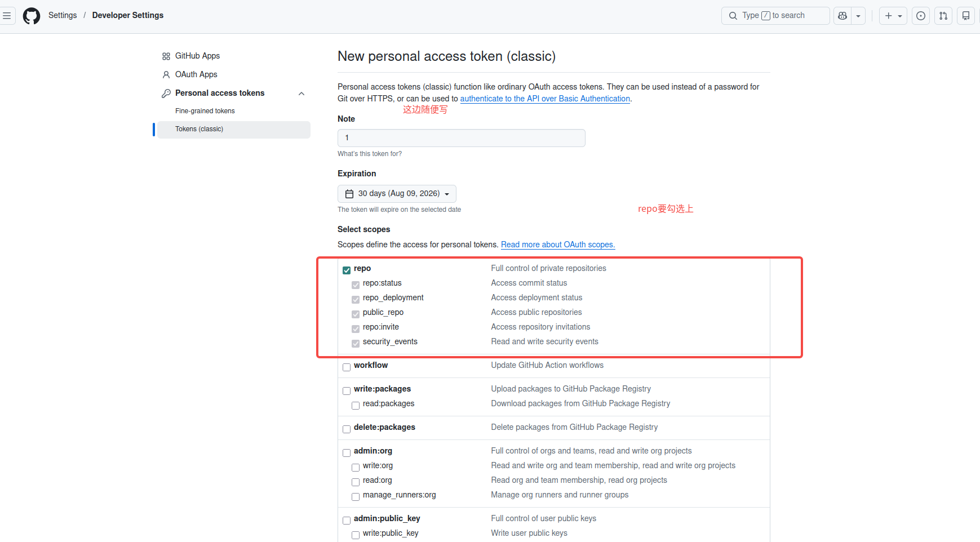Click the Note text field
980x542 pixels.
[462, 138]
